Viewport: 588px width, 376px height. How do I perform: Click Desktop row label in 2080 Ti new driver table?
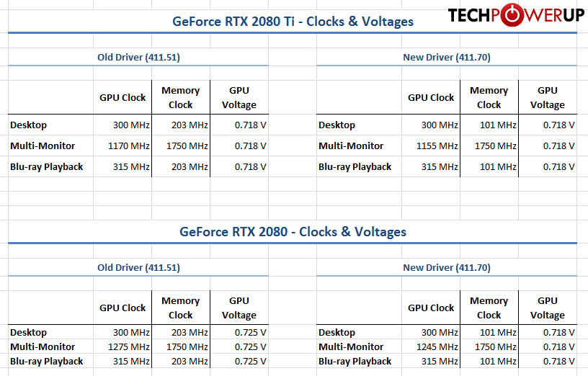click(x=337, y=125)
